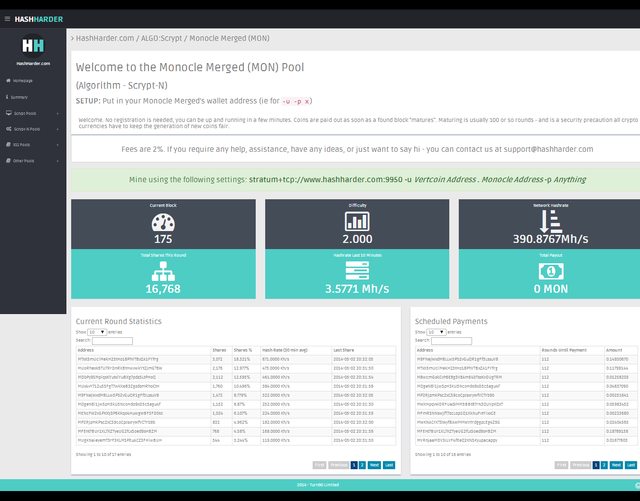
Task: Click the stratum+tcp server address text
Action: 326,179
